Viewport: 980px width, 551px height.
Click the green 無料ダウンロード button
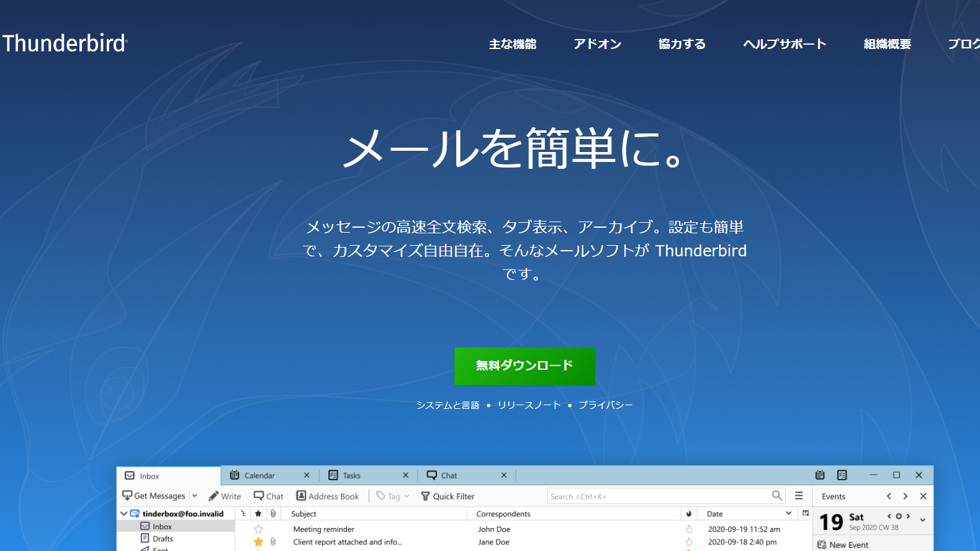pyautogui.click(x=524, y=366)
